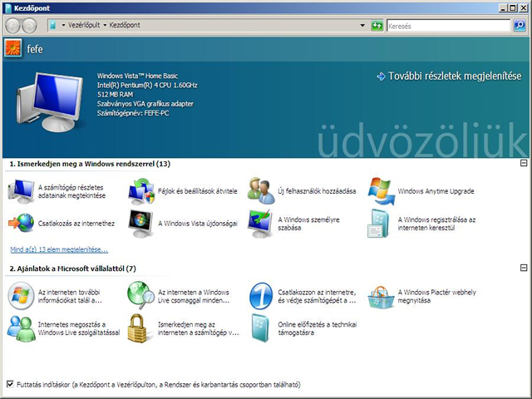This screenshot has height=399, width=532.
Task: Click in the Keresés search field
Action: coord(448,26)
